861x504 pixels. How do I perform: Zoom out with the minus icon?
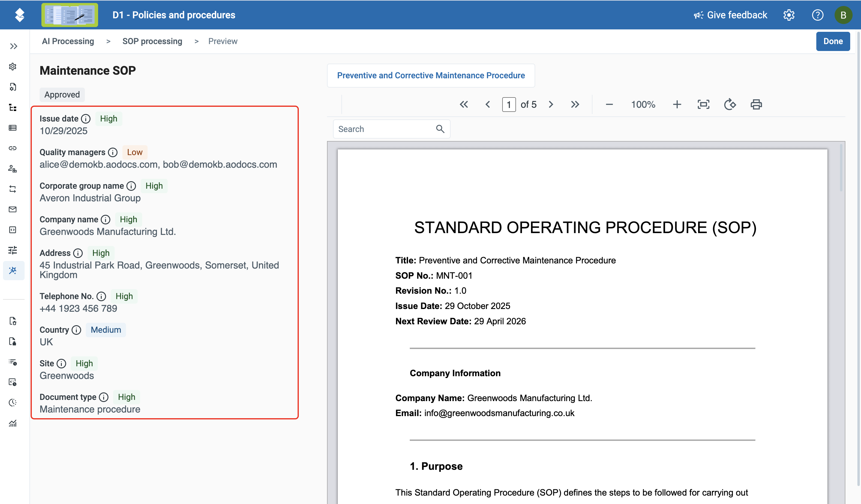pos(609,104)
